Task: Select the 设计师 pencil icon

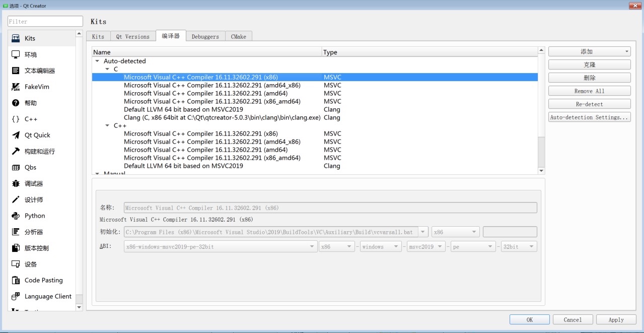Action: (16, 199)
